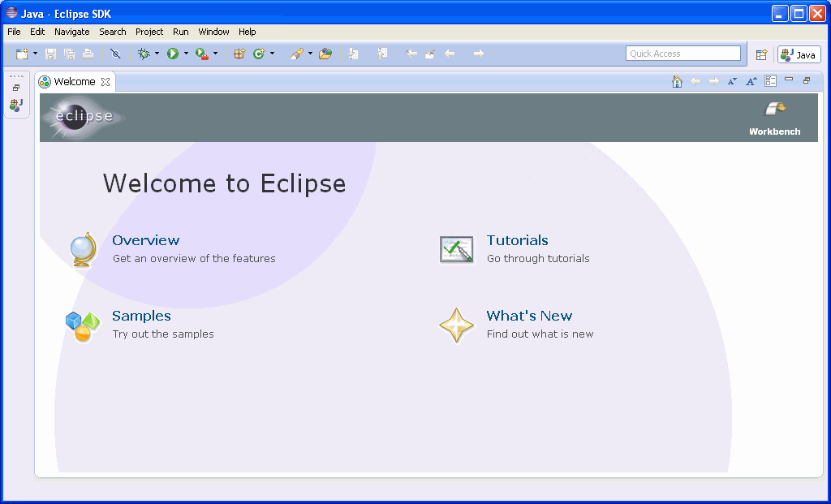The height and width of the screenshot is (504, 831).
Task: Click the "Try out the samples" text
Action: (163, 334)
